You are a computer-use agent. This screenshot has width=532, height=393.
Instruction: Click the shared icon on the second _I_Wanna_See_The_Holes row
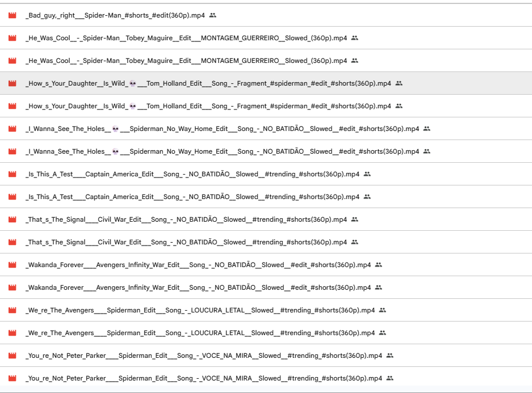click(x=427, y=151)
